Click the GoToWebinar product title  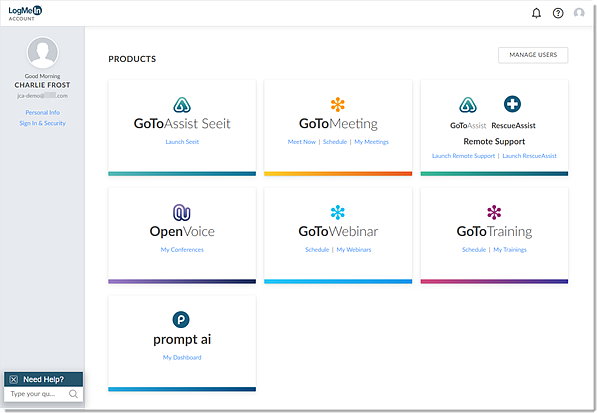338,231
